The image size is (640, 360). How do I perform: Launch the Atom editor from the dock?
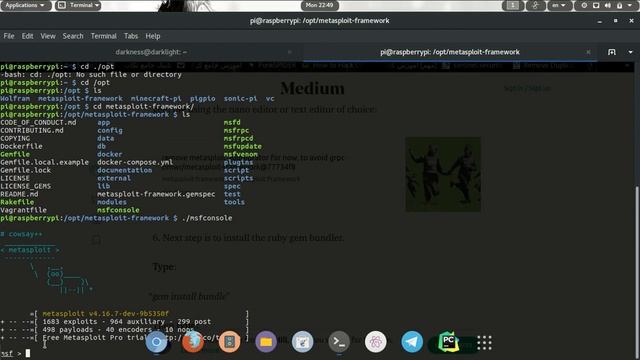coord(376,342)
